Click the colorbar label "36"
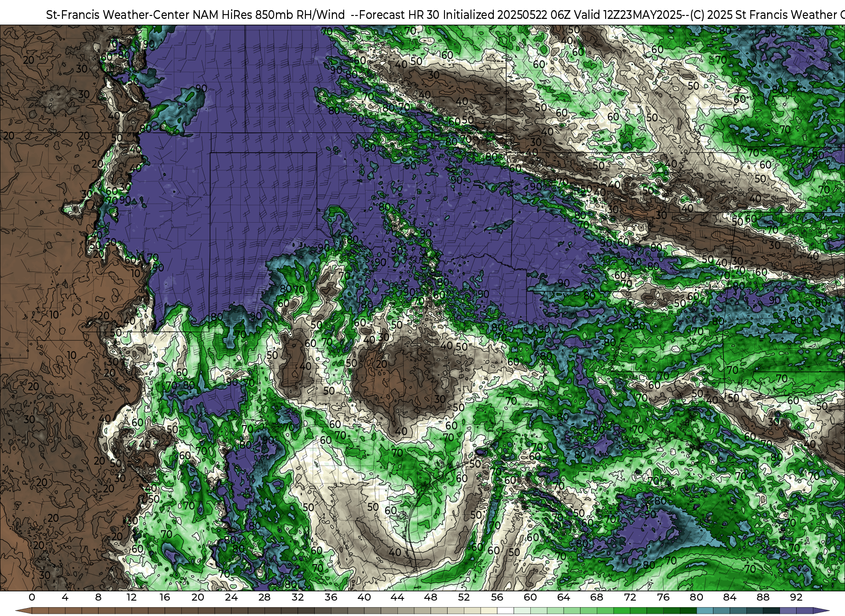Screen dimensions: 845x616 click(x=331, y=597)
